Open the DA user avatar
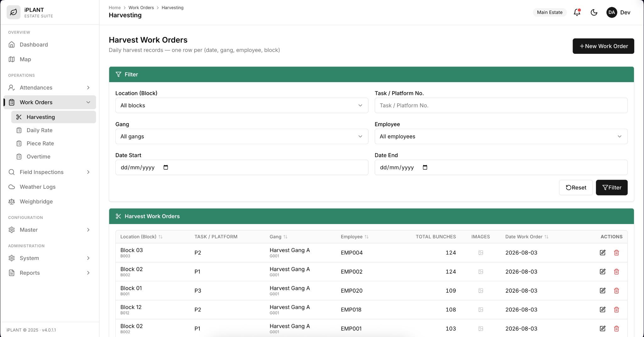This screenshot has height=337, width=644. [x=611, y=12]
